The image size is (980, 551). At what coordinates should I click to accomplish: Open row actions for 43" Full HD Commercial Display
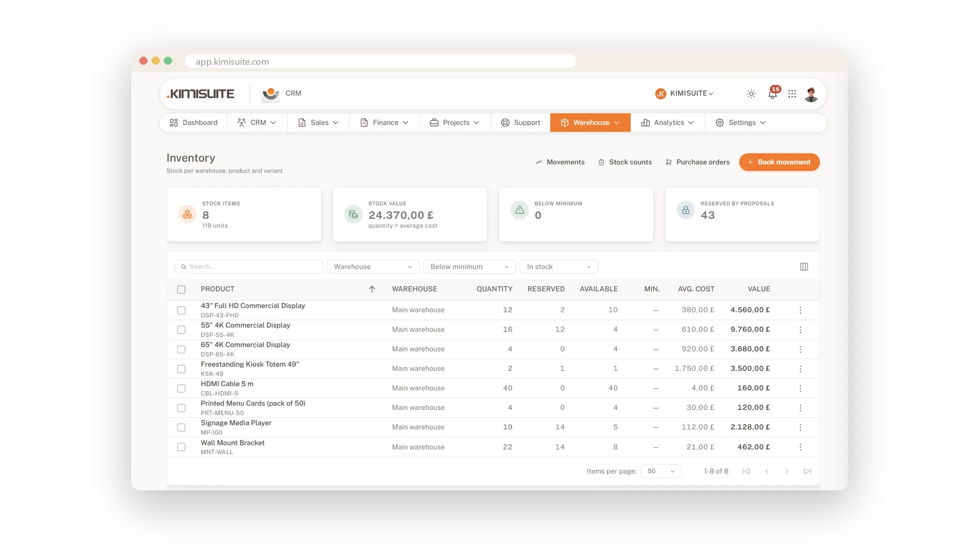tap(800, 310)
